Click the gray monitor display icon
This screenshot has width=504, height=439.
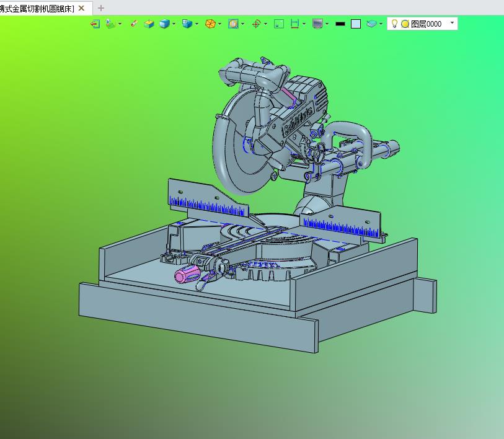click(x=317, y=24)
